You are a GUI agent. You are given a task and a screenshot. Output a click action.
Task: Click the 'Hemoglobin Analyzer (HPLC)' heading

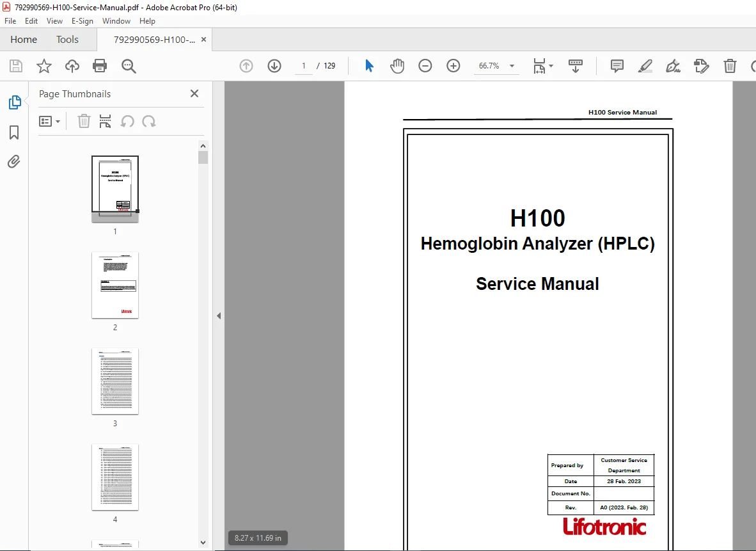pos(538,244)
